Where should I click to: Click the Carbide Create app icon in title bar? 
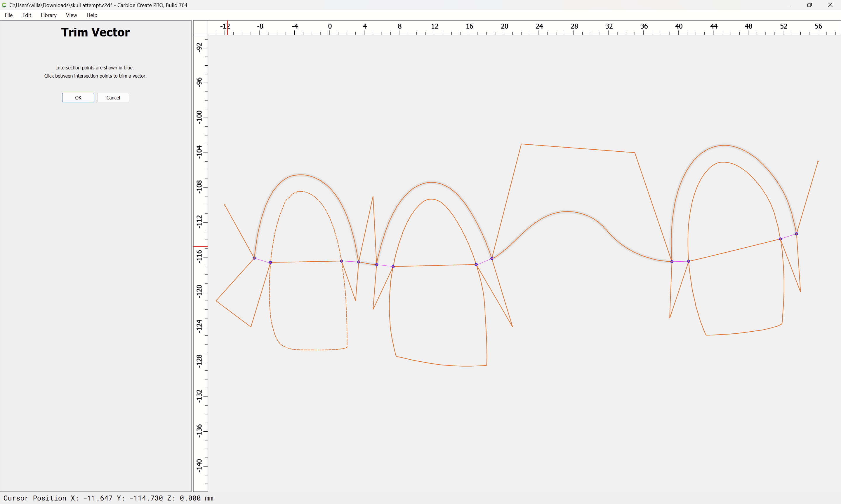point(4,5)
